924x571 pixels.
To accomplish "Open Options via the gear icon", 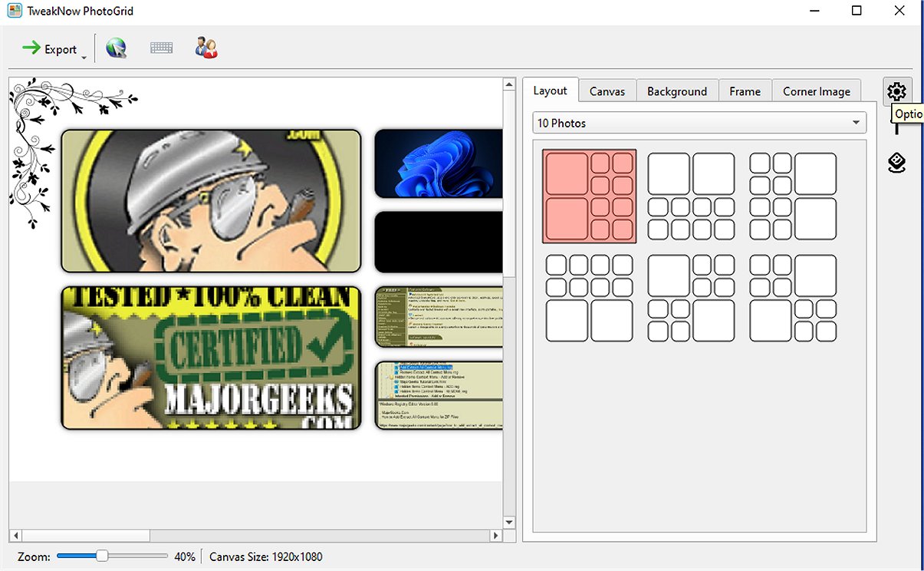I will 896,92.
